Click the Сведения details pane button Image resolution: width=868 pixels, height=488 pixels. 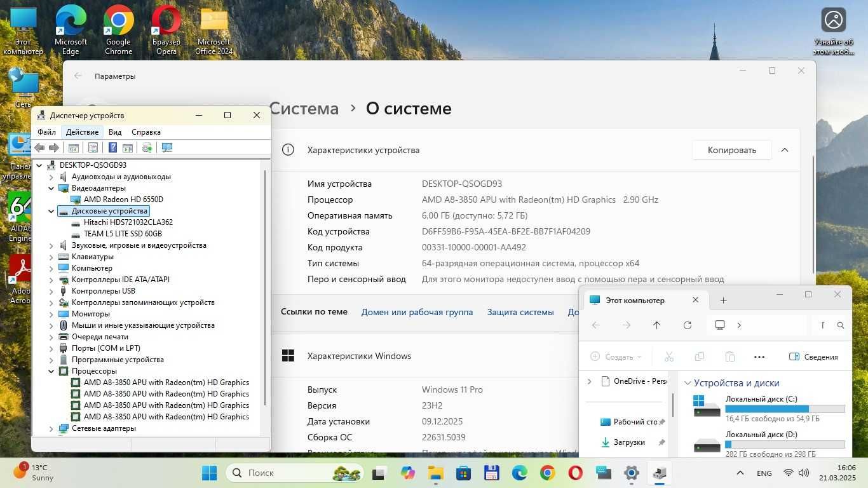[x=813, y=357]
